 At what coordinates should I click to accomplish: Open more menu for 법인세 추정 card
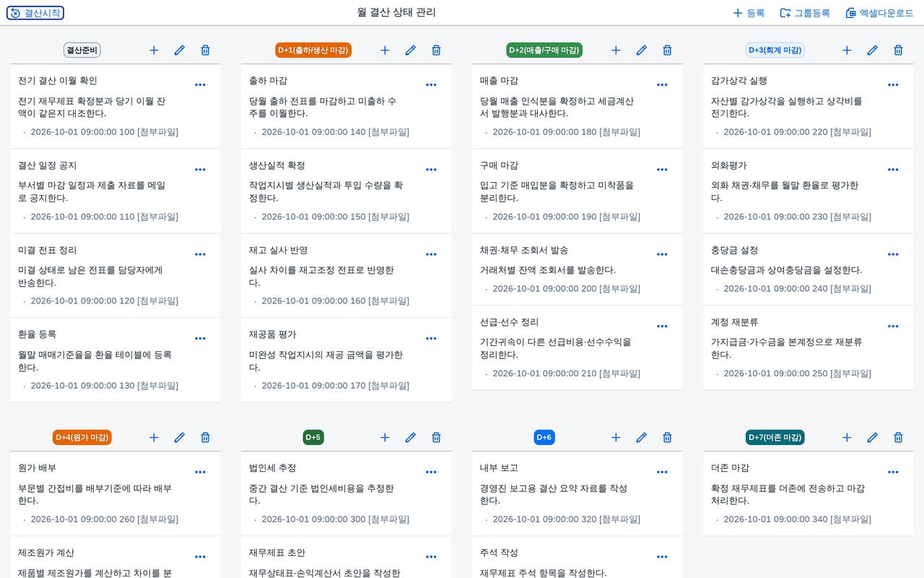(431, 472)
